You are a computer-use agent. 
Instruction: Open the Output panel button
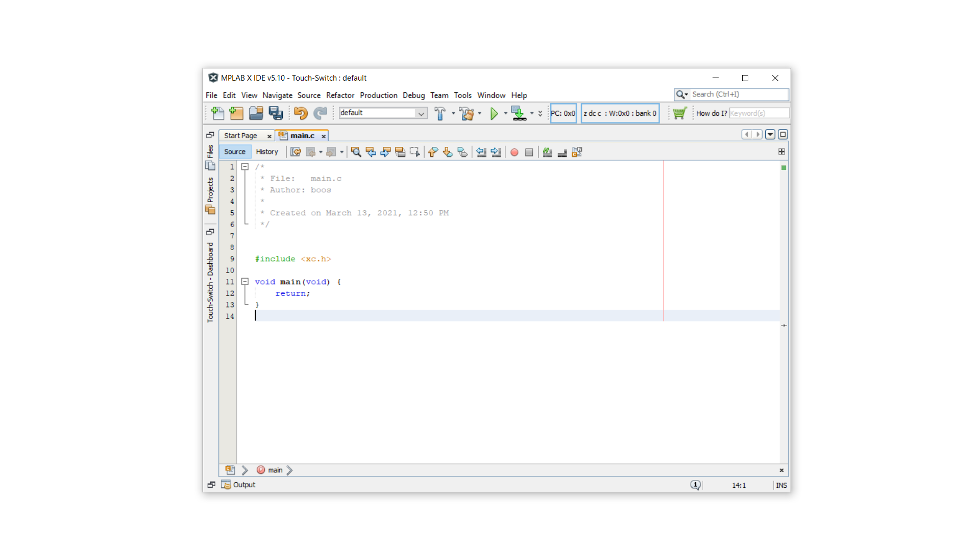(x=238, y=485)
